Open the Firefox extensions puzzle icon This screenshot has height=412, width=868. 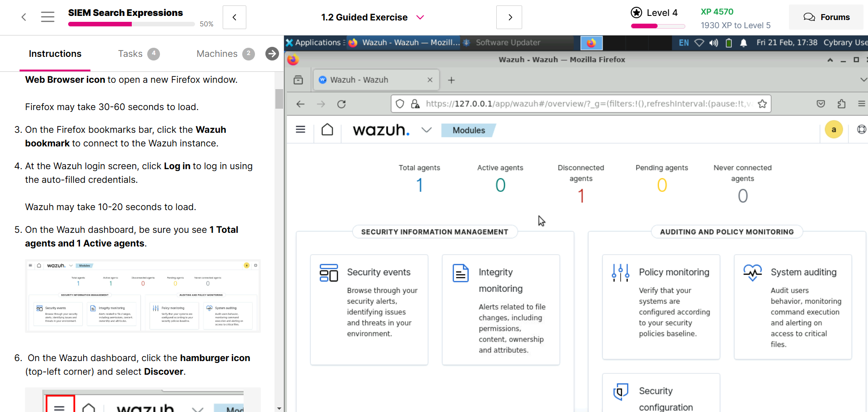click(841, 104)
